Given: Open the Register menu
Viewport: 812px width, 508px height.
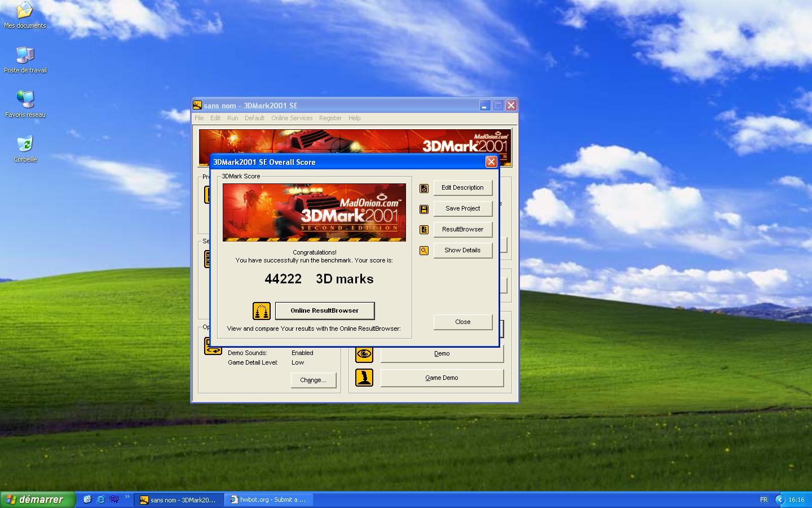Looking at the screenshot, I should coord(330,118).
